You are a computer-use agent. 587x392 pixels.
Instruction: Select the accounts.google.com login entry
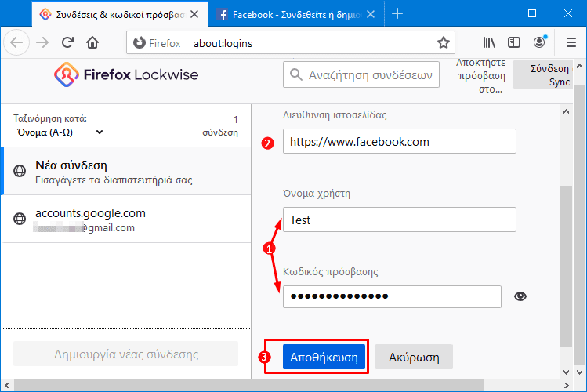point(126,219)
